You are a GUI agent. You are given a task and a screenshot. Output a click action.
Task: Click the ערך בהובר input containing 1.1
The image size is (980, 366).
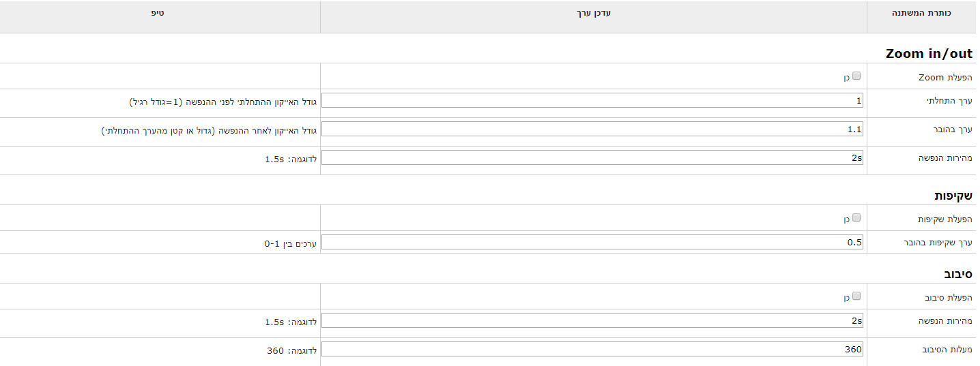click(x=592, y=129)
